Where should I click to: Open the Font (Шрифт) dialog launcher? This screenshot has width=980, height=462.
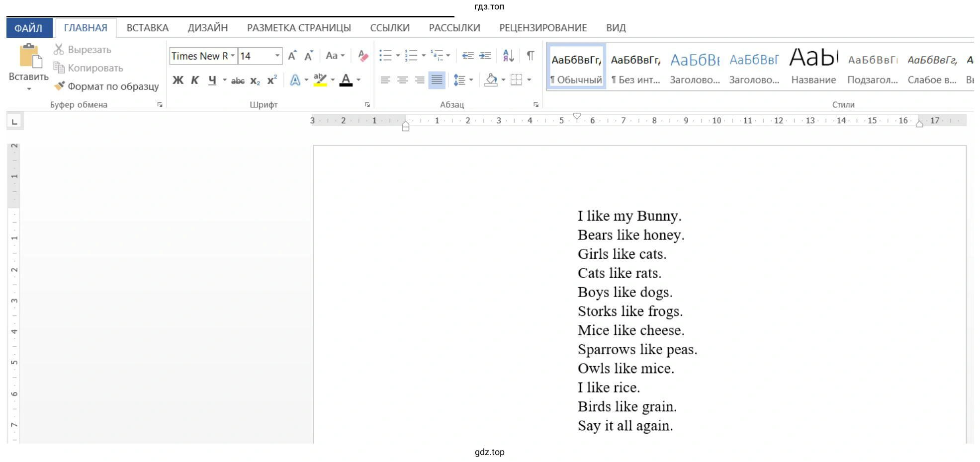[x=367, y=105]
